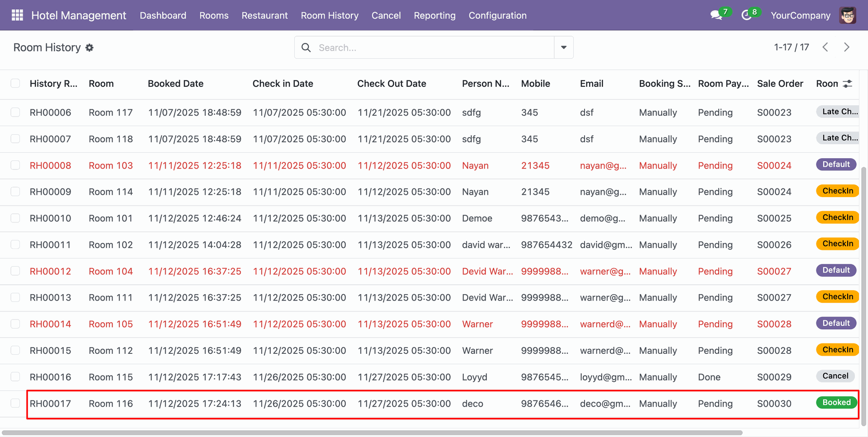The width and height of the screenshot is (868, 437).
Task: Click the search magnifier icon
Action: 306,47
